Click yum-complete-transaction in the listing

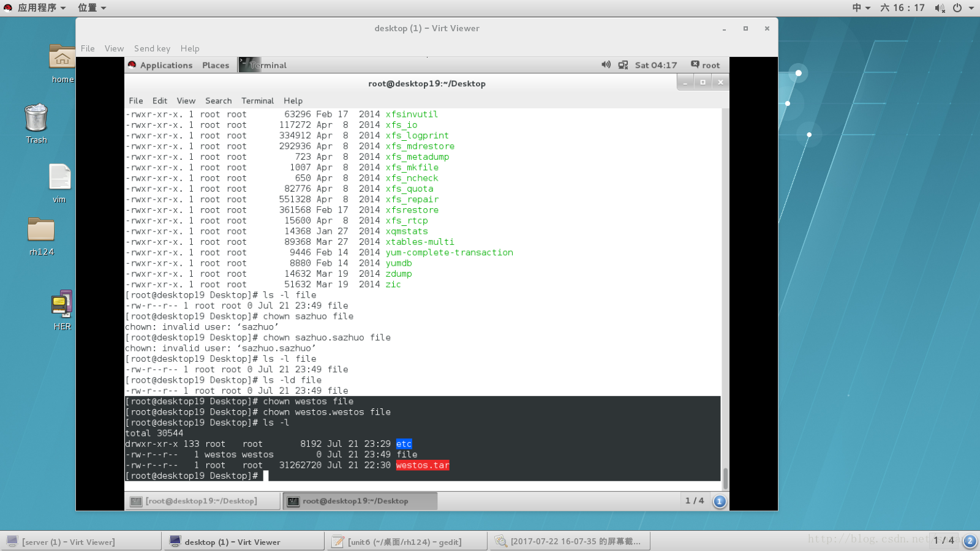point(450,252)
